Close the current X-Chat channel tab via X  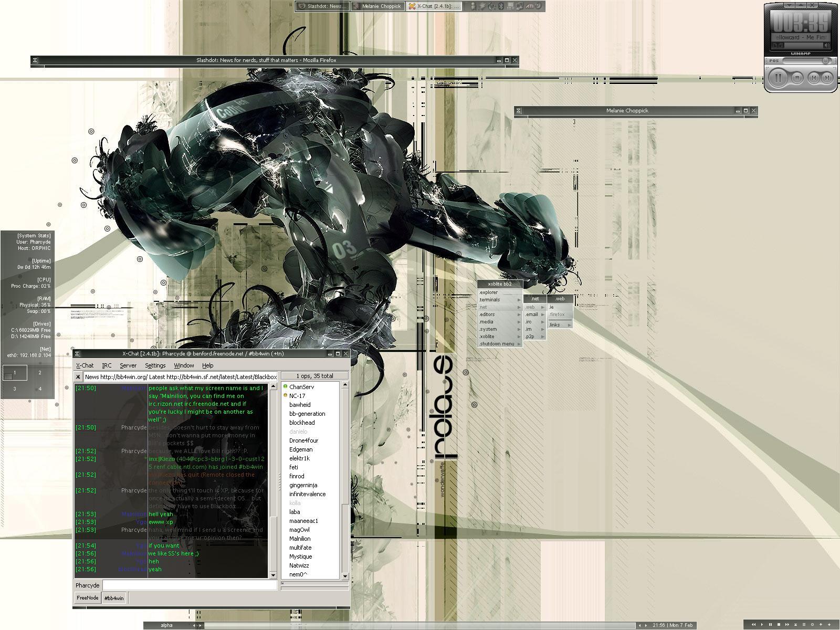(x=78, y=377)
